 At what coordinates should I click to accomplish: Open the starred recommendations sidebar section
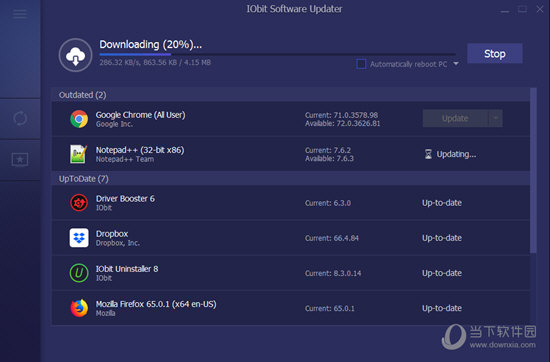20,160
